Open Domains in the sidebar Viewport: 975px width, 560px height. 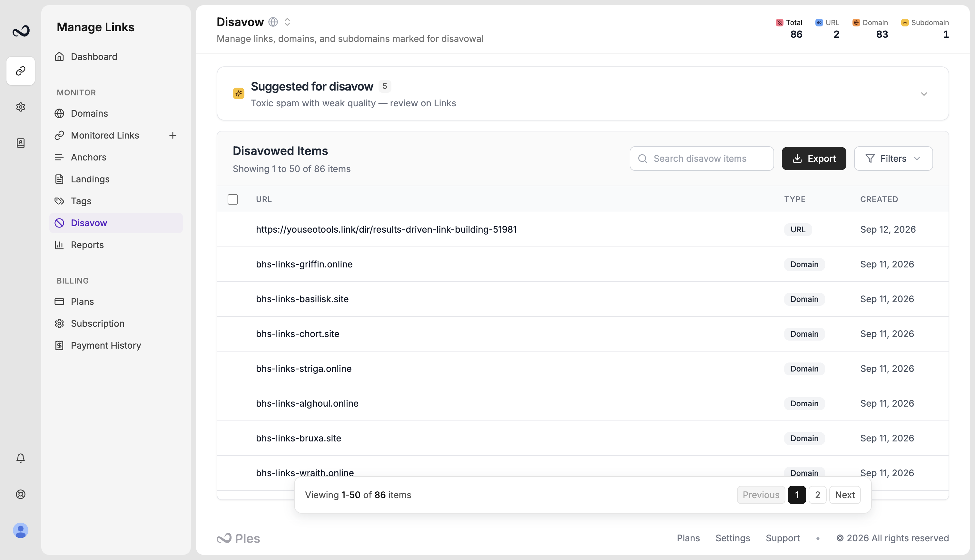116,113
